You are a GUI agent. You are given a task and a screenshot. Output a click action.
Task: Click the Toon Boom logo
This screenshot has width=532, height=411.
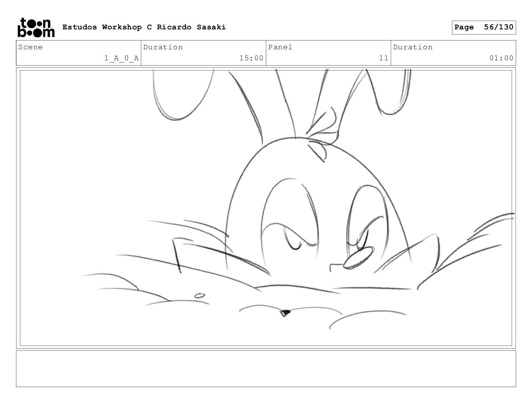tap(36, 28)
